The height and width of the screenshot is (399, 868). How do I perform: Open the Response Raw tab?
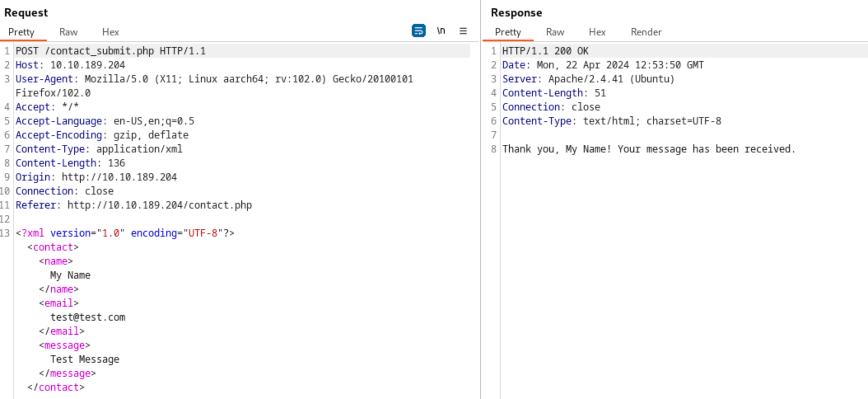point(555,32)
